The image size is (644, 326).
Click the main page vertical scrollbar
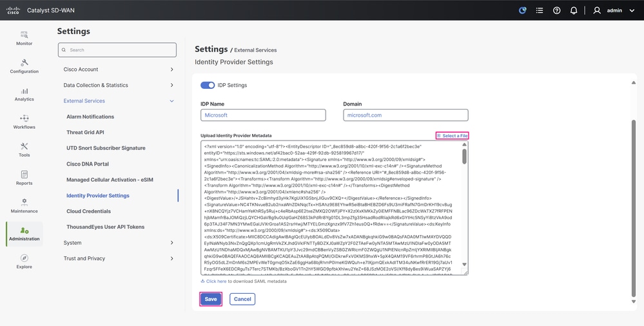[633, 208]
